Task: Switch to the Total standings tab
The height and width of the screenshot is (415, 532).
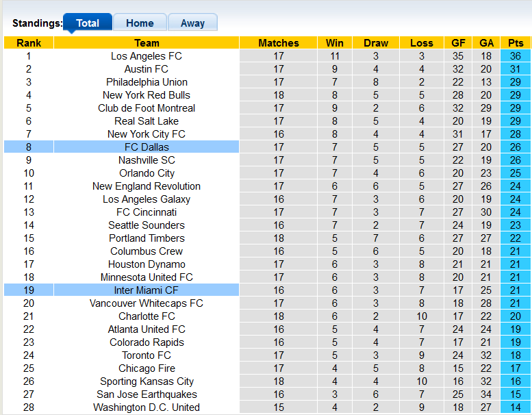Action: 88,23
